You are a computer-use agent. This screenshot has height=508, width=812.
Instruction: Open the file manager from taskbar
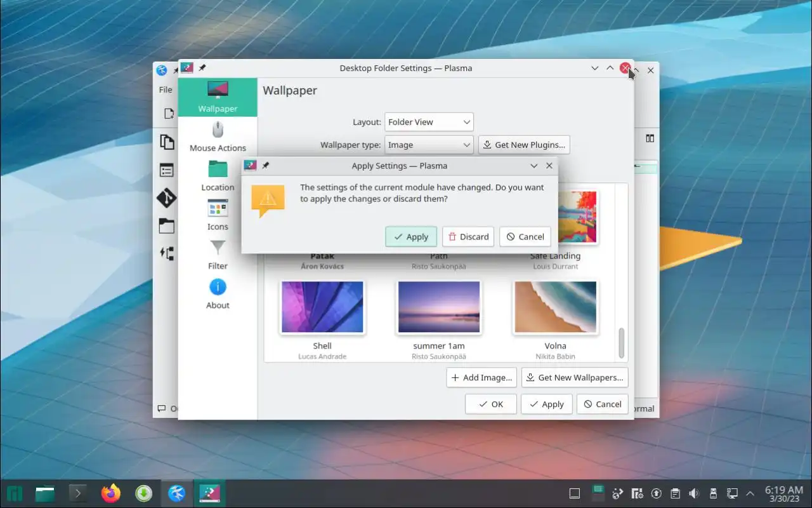[45, 493]
